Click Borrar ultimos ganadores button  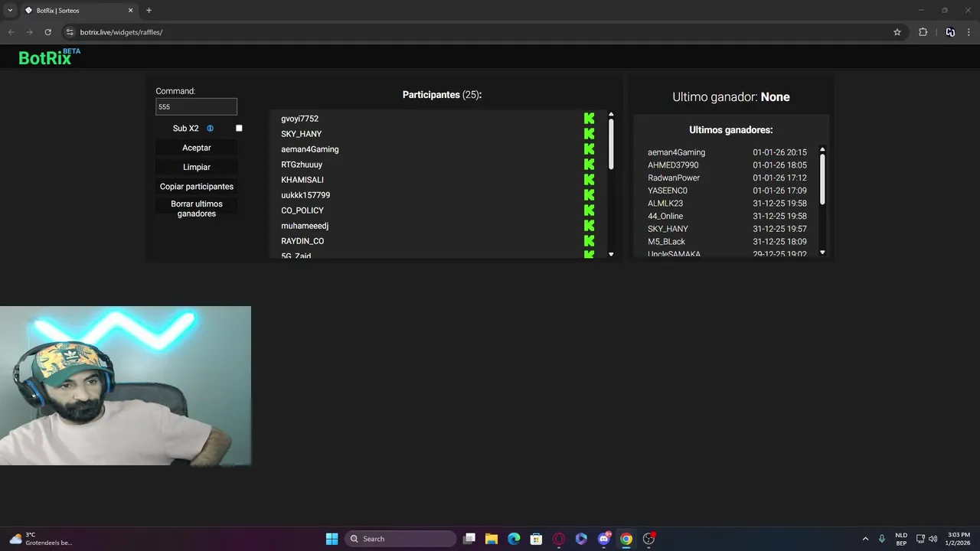point(197,209)
